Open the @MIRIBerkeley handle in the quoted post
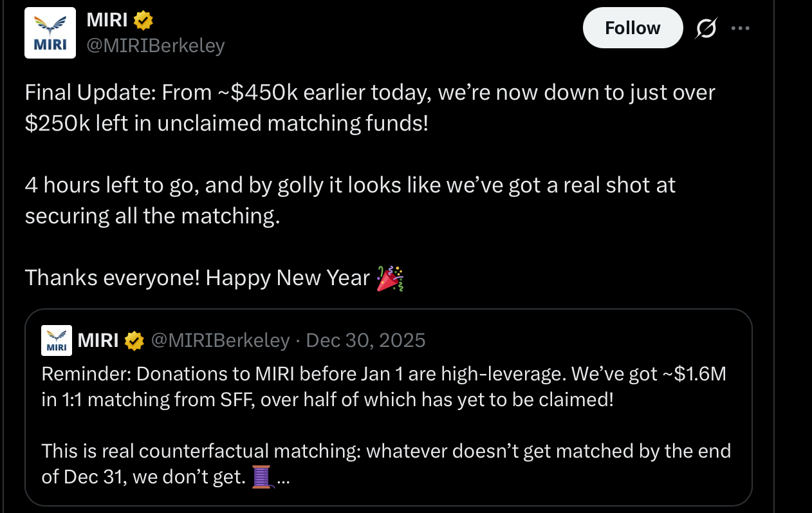Image resolution: width=812 pixels, height=513 pixels. 220,340
